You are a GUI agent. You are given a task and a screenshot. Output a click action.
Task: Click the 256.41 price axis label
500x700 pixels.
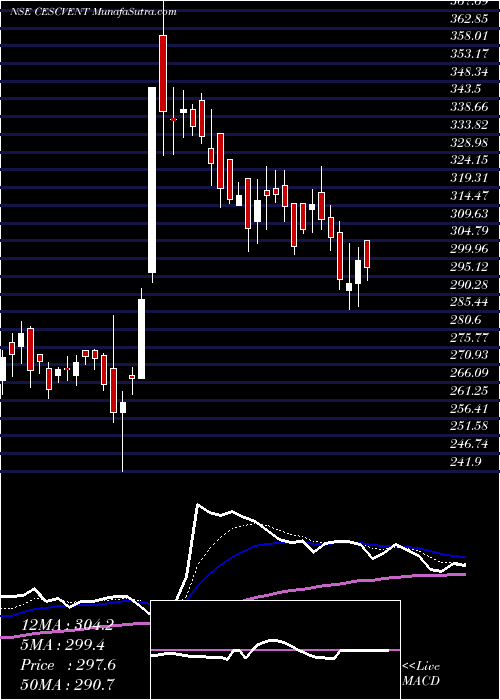470,408
